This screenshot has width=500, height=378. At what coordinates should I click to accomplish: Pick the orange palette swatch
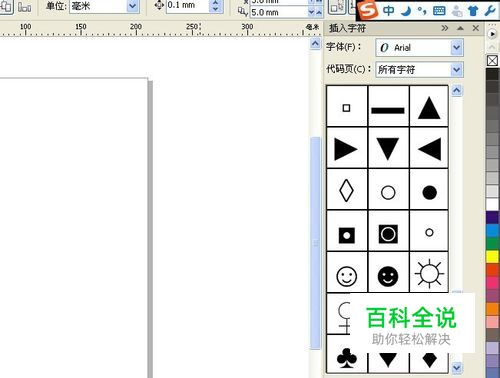tap(492, 309)
